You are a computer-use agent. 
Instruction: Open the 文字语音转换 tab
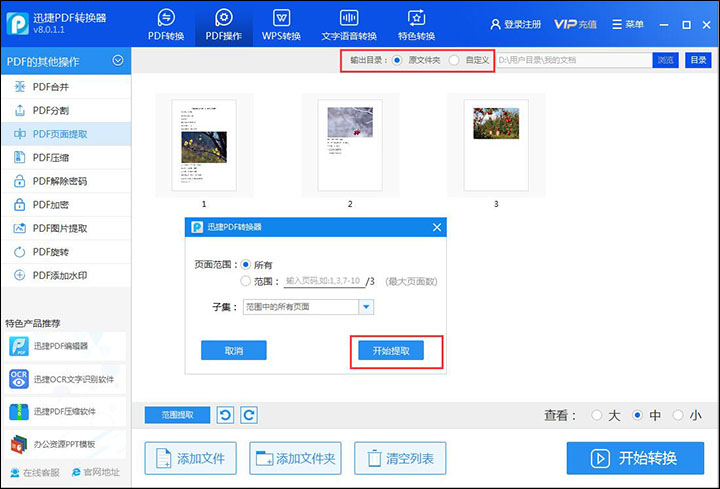[x=349, y=25]
